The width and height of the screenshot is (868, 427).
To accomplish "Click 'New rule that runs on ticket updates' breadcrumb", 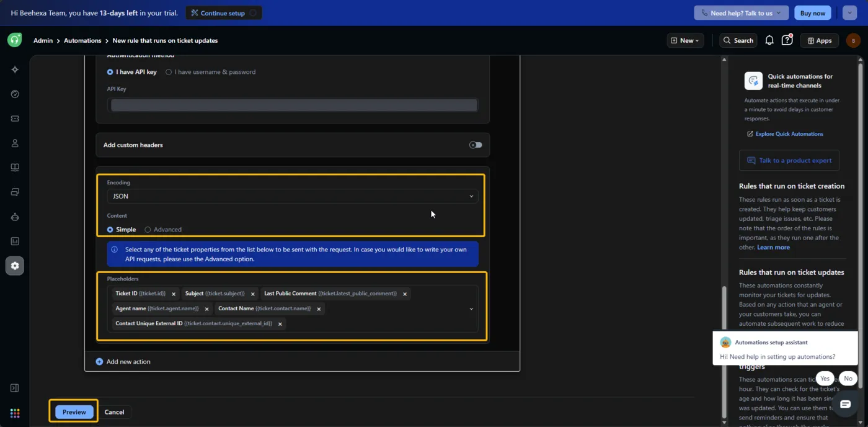I will (x=165, y=40).
